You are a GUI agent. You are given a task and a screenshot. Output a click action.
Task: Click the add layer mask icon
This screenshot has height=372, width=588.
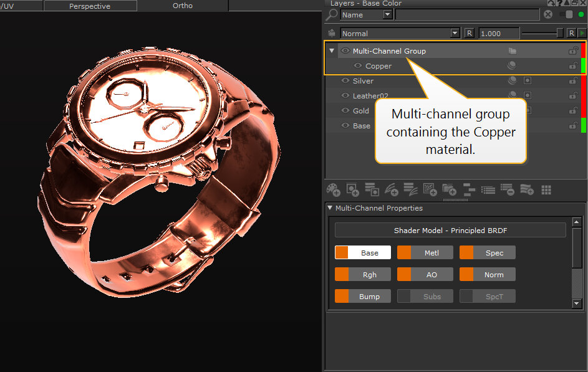tap(353, 189)
